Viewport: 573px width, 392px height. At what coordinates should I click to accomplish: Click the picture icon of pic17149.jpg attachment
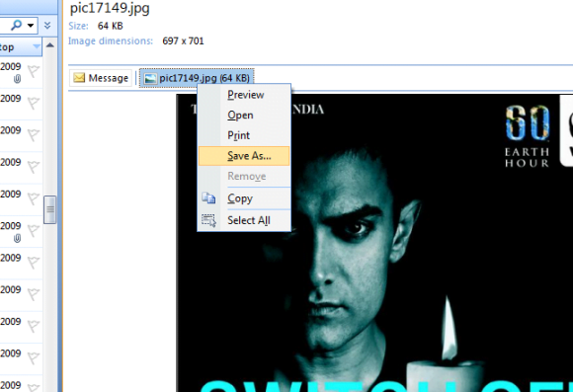click(x=150, y=78)
